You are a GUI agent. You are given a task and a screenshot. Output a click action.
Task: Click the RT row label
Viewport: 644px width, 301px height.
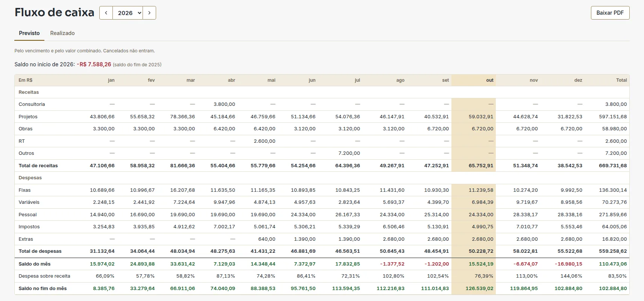[x=22, y=141]
